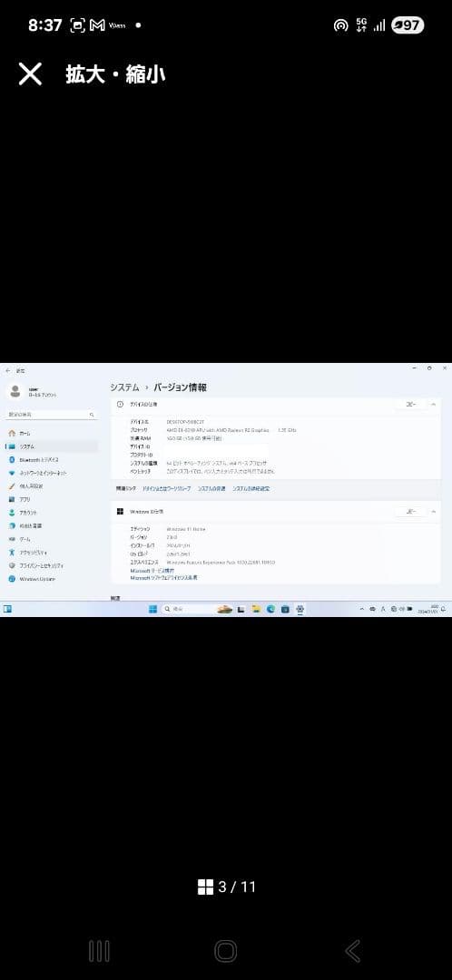Viewport: 452px width, 980px height.
Task: Click the Settings gear on the taskbar
Action: pos(300,609)
